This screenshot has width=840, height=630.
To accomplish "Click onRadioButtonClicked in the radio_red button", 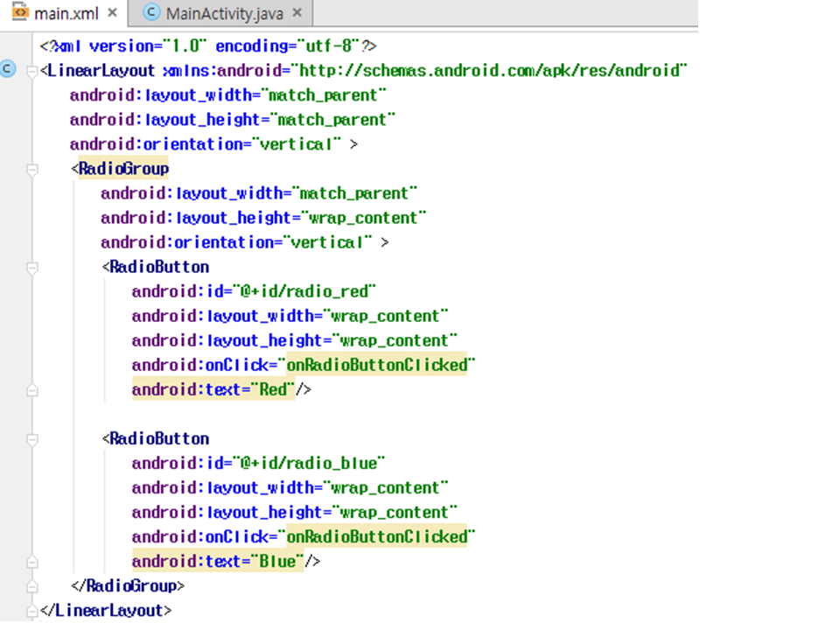I will tap(376, 365).
